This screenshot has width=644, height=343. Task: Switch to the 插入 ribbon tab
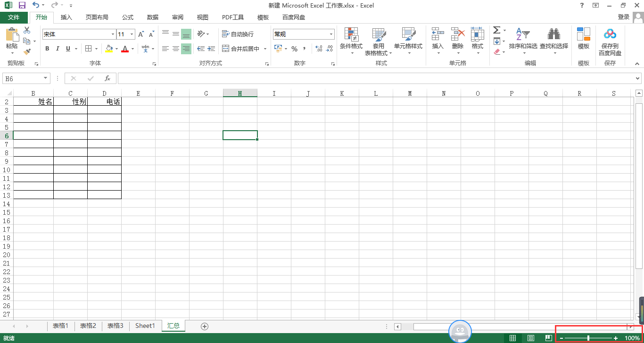click(x=66, y=17)
